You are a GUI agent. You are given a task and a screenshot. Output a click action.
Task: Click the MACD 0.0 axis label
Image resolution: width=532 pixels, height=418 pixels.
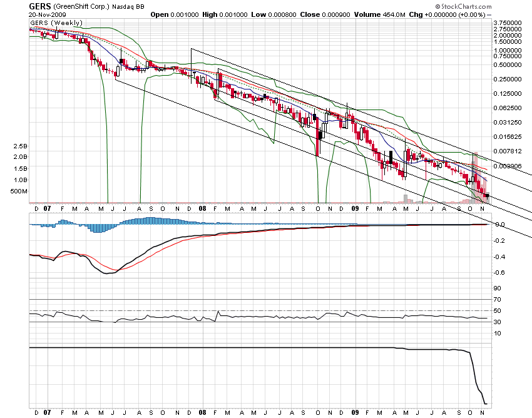(x=500, y=225)
